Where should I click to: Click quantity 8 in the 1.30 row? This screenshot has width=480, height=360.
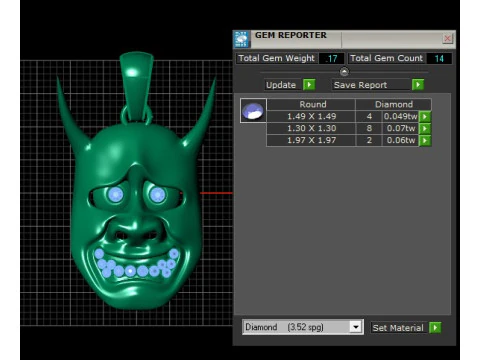click(x=369, y=128)
